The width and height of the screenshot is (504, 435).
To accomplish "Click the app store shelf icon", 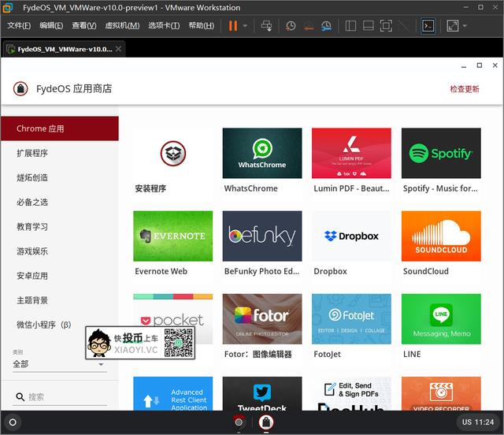I will (266, 422).
